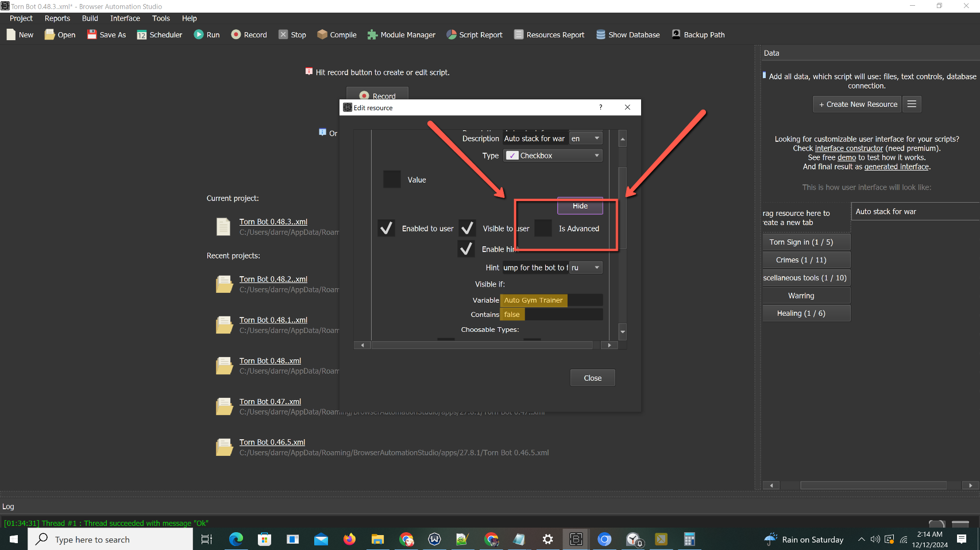The width and height of the screenshot is (980, 550).
Task: Click the dialog's vertical scrollbar down arrow
Action: pos(622,332)
